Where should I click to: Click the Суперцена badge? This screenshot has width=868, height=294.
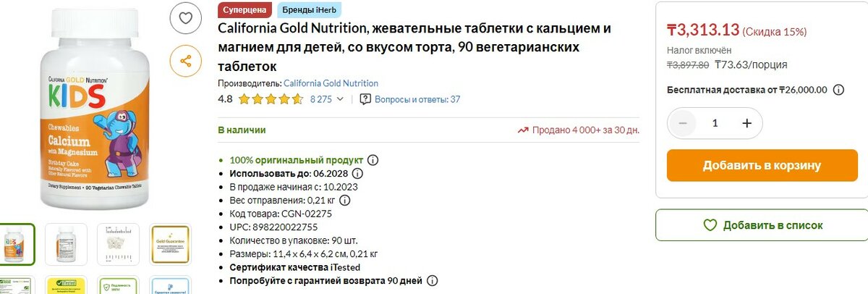[x=245, y=10]
